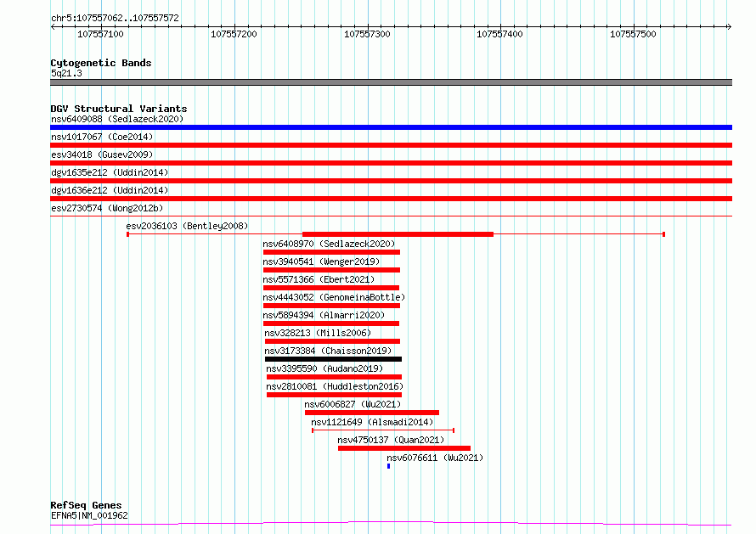Click the small blue nsv6076611 marker
The width and height of the screenshot is (756, 534).
388,466
